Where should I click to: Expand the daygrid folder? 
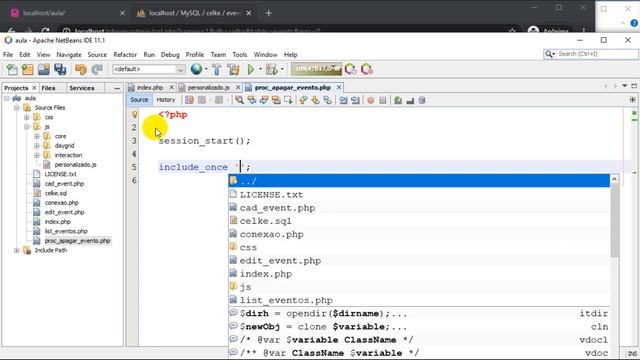[x=37, y=146]
